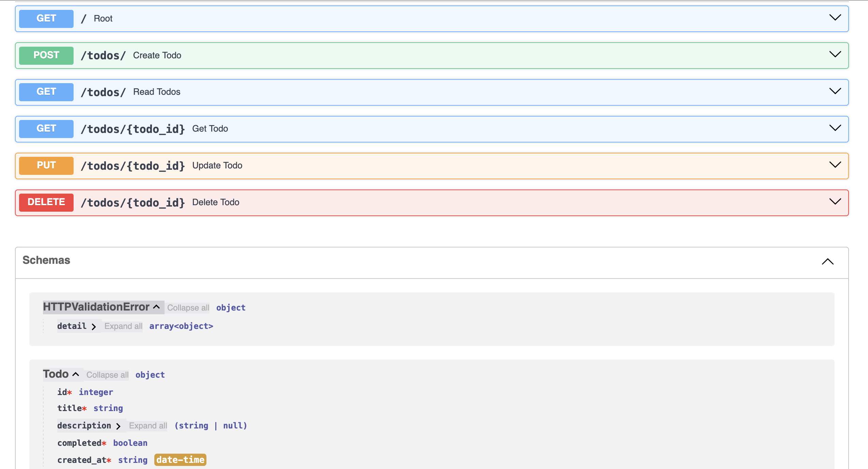Select the POST badge for Create Todo
The image size is (868, 469).
tap(46, 55)
